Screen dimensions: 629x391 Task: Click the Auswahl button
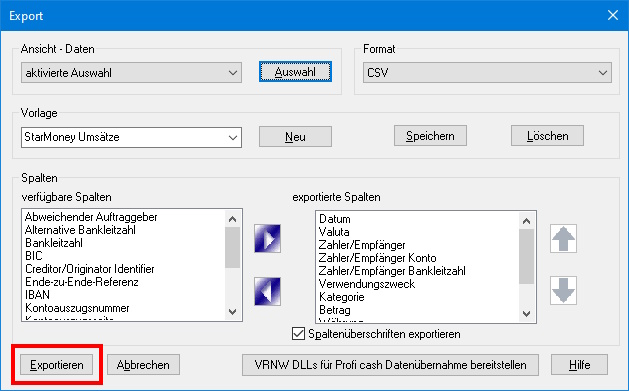coord(295,72)
